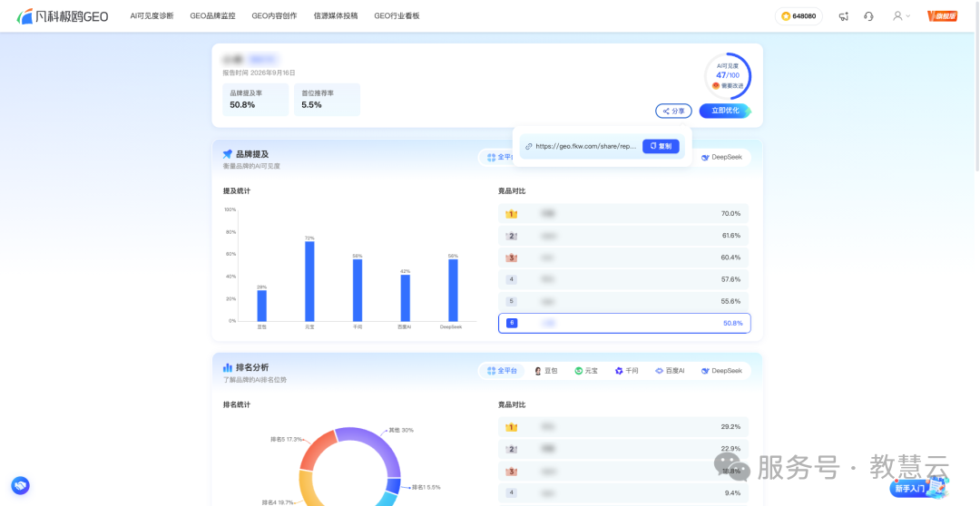The image size is (980, 506).
Task: Select 全平台 tab in 排名分析 section
Action: pos(503,371)
